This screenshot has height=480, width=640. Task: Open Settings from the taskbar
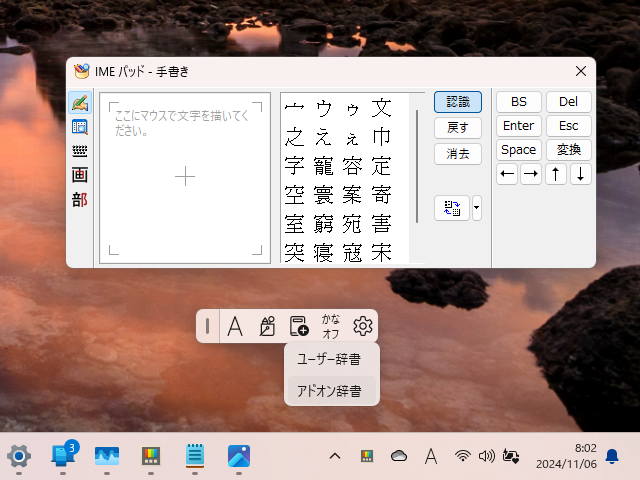[19, 456]
